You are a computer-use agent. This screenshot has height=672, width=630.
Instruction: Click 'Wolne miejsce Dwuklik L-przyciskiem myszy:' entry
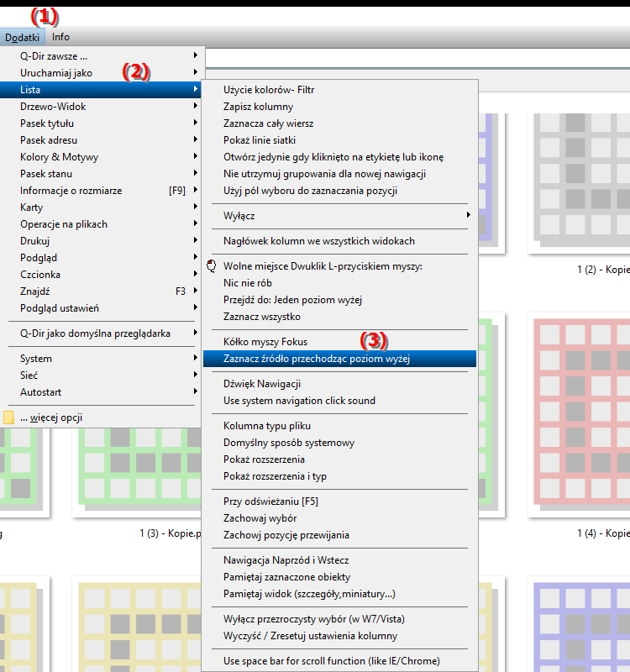tap(339, 266)
